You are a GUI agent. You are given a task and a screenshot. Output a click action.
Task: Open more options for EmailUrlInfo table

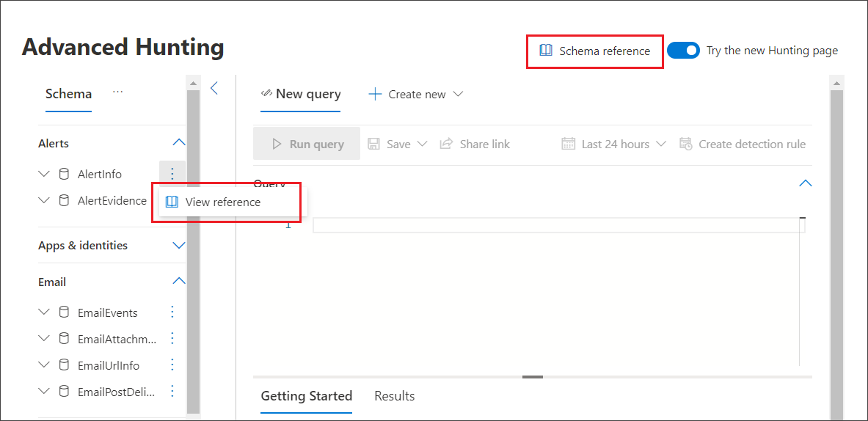point(172,365)
